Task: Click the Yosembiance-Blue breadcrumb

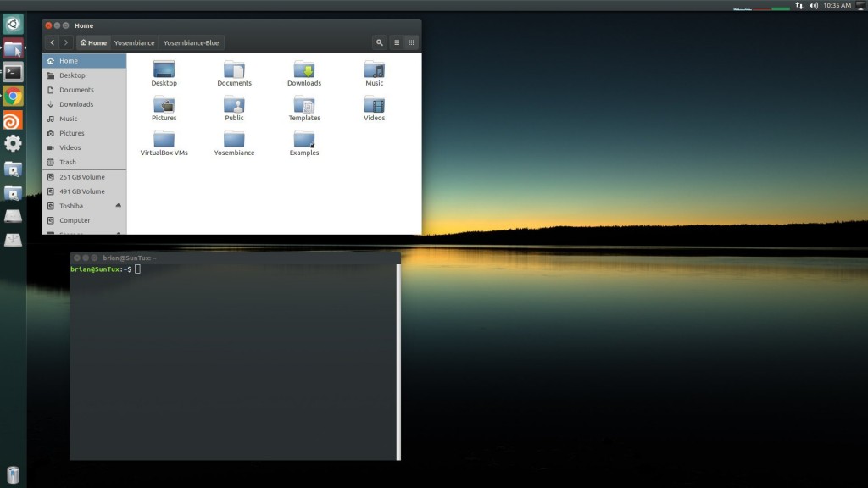Action: [191, 42]
